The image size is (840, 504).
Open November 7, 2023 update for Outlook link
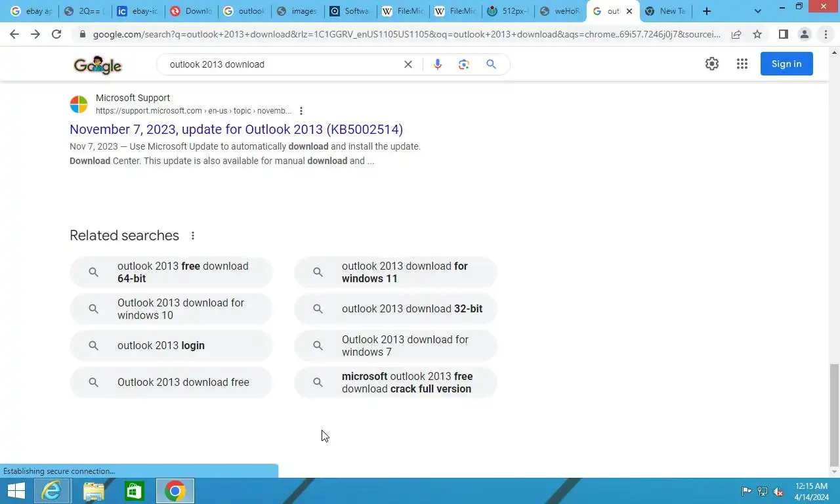(x=236, y=129)
